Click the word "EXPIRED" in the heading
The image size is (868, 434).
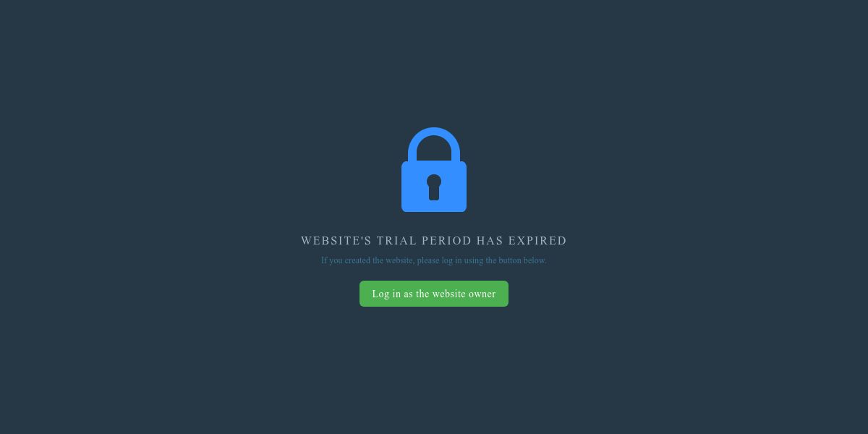pyautogui.click(x=537, y=240)
